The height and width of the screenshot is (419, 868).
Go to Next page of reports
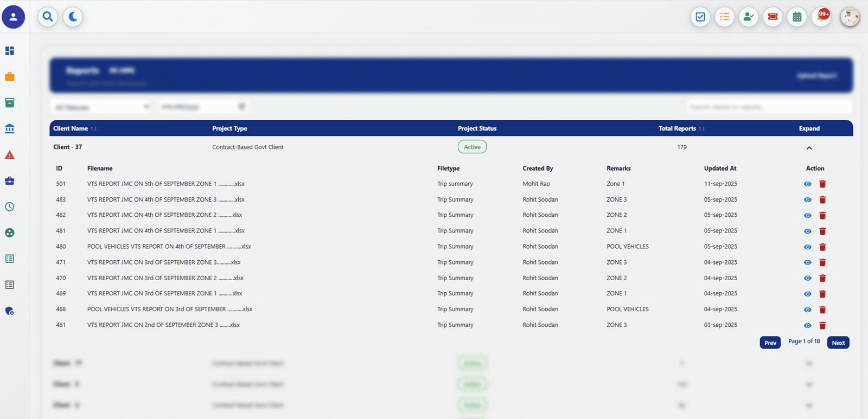(x=838, y=343)
